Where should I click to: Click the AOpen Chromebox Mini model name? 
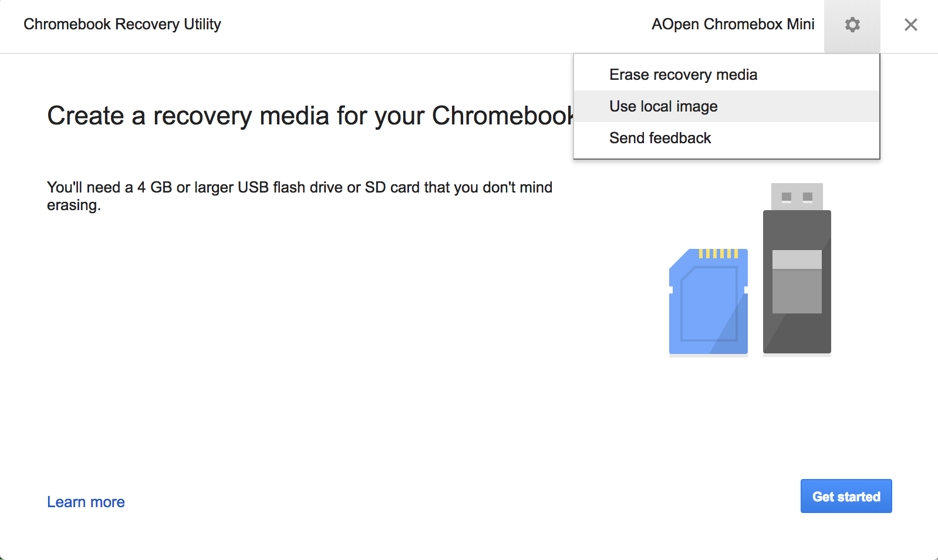[x=733, y=25]
